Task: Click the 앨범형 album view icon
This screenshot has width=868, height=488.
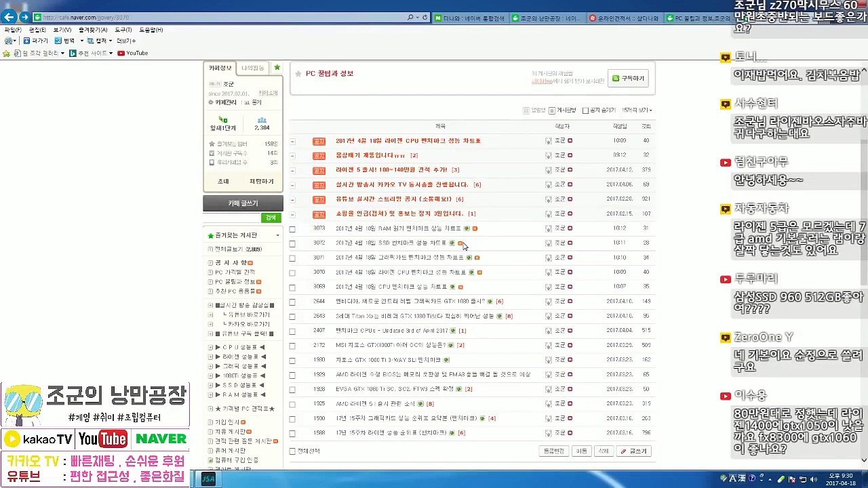Action: pos(526,110)
